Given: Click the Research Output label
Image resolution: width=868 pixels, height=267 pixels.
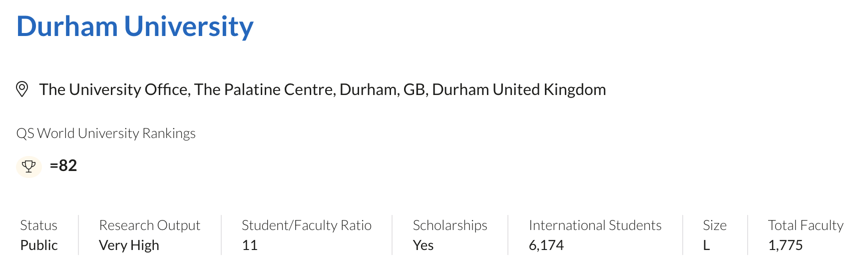Looking at the screenshot, I should 149,225.
